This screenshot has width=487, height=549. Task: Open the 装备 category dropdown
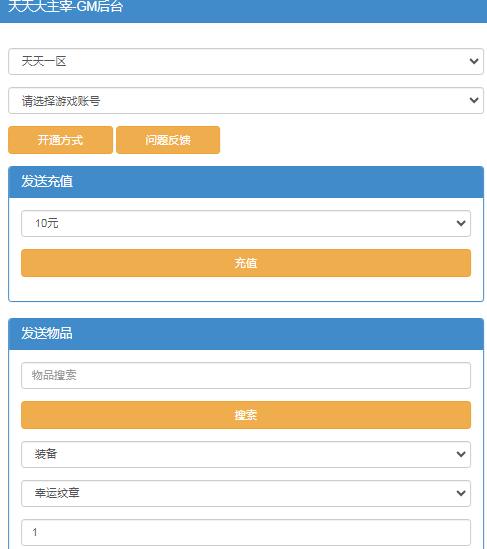[246, 454]
